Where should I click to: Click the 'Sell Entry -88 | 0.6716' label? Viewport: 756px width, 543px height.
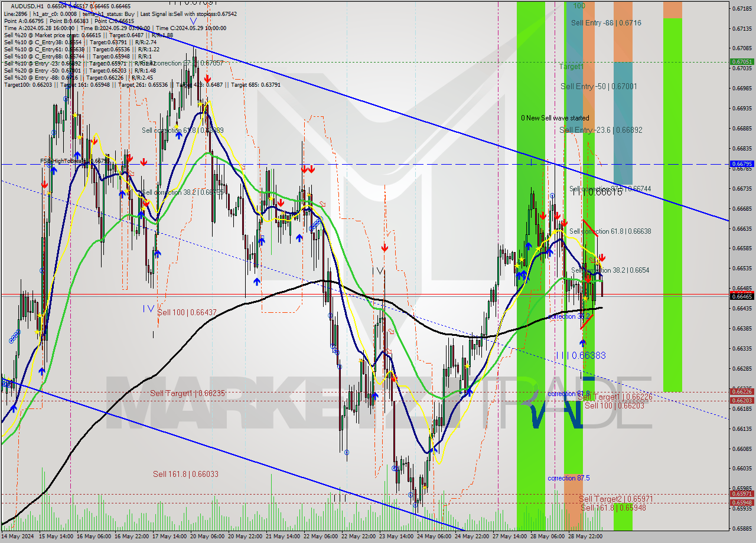(606, 22)
